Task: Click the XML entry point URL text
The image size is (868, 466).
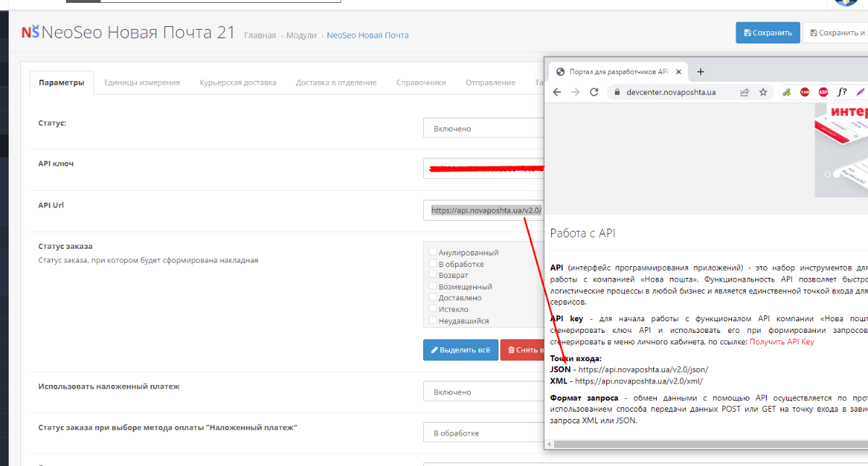Action: (x=639, y=381)
